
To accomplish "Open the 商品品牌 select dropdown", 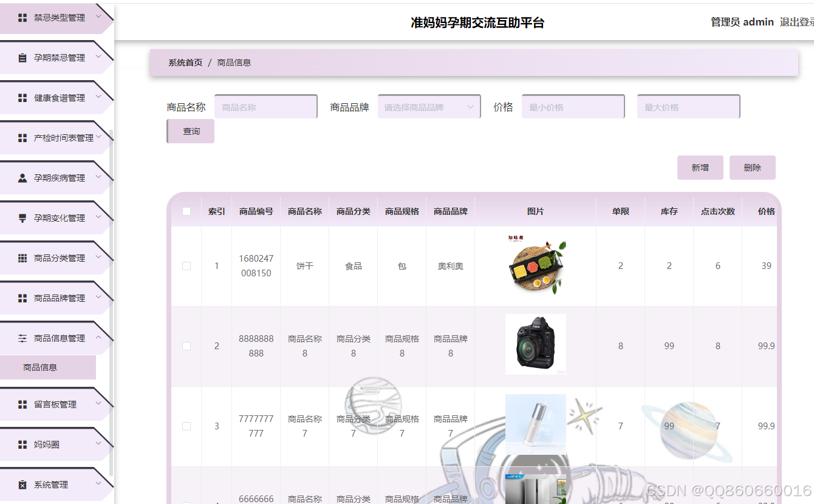I will (429, 107).
